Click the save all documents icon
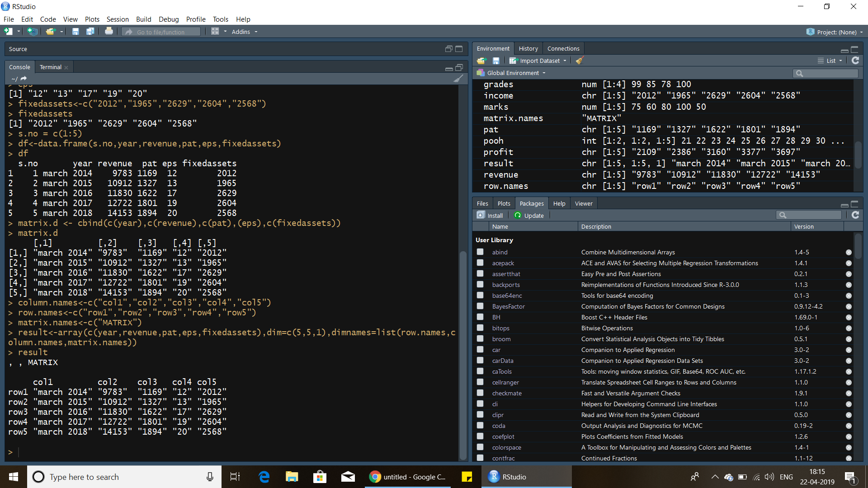Viewport: 868px width, 488px height. [90, 32]
